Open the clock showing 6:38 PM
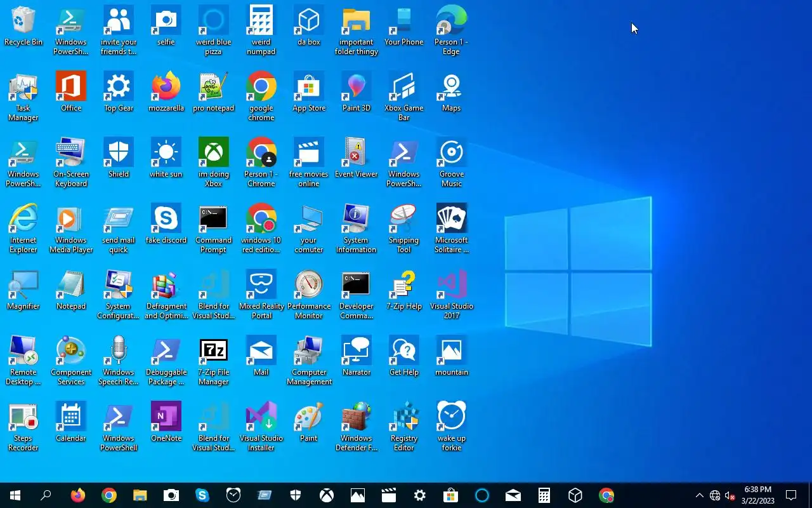812x508 pixels. click(x=758, y=495)
